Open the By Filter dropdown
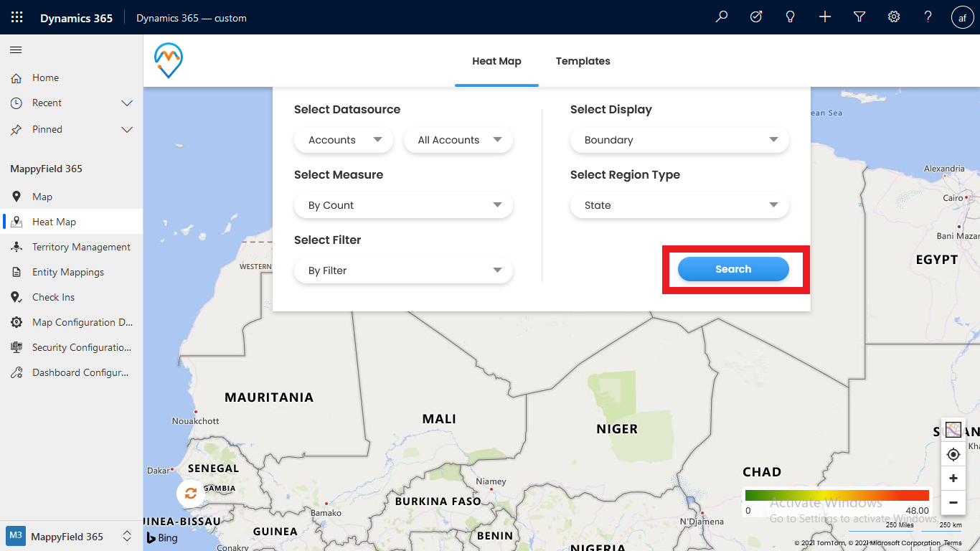The height and width of the screenshot is (551, 980). tap(403, 270)
